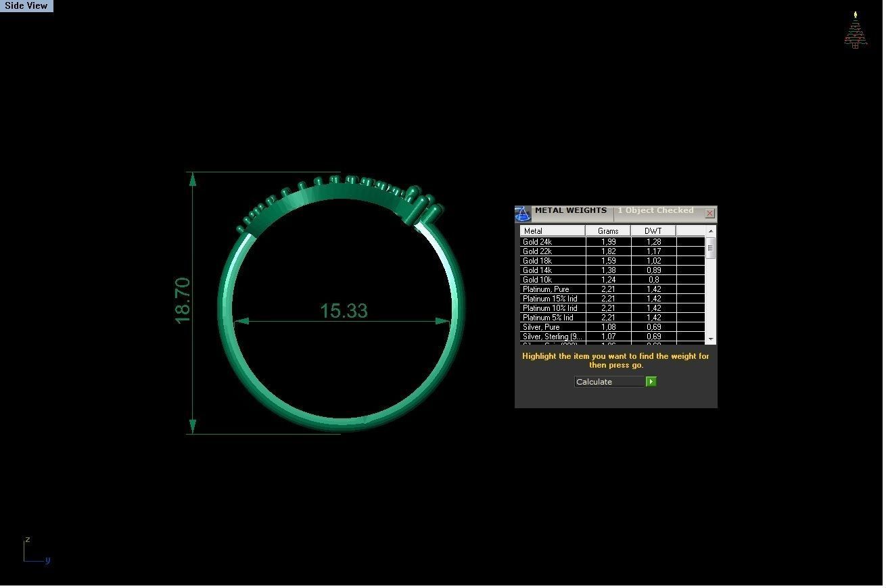Click the 1,08 grams value for Silver, Pure
The height and width of the screenshot is (588, 886).
[x=608, y=327]
